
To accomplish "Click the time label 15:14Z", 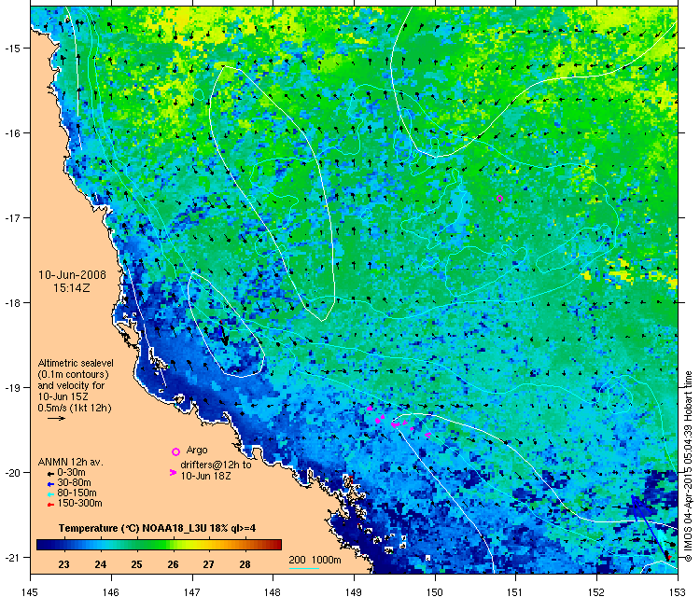I will tap(72, 288).
